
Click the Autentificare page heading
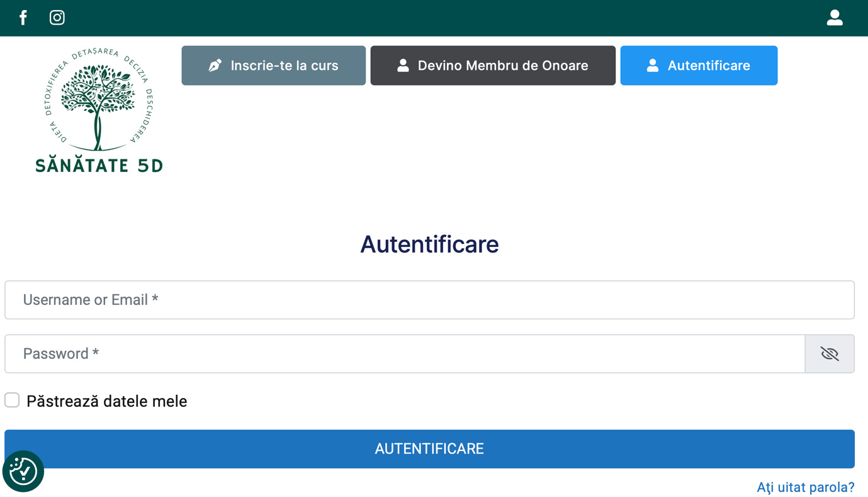(x=429, y=244)
